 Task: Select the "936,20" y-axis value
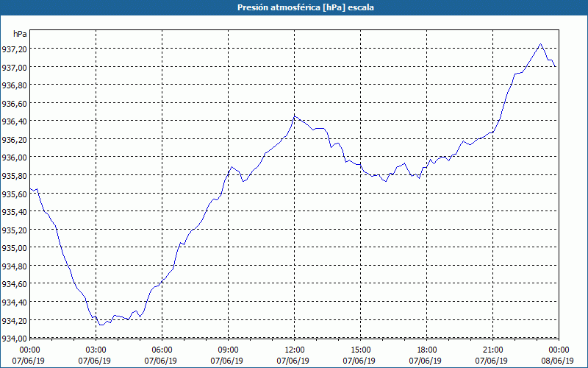click(x=14, y=139)
